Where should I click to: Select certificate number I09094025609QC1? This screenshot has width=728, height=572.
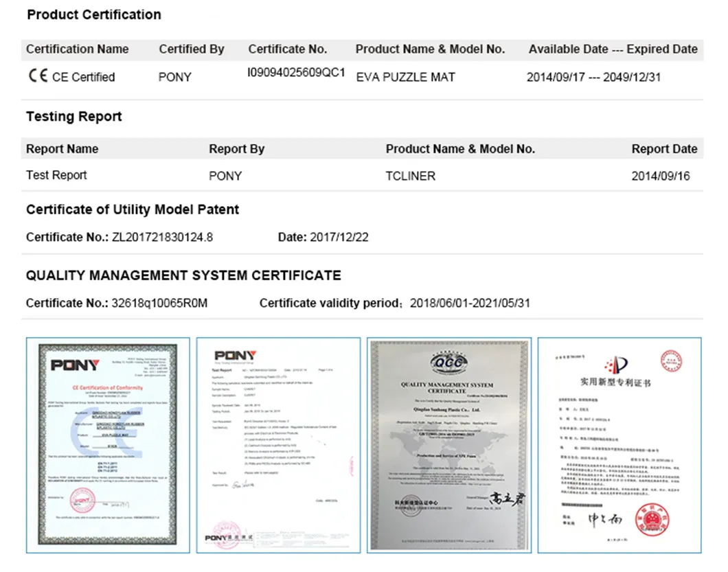296,73
